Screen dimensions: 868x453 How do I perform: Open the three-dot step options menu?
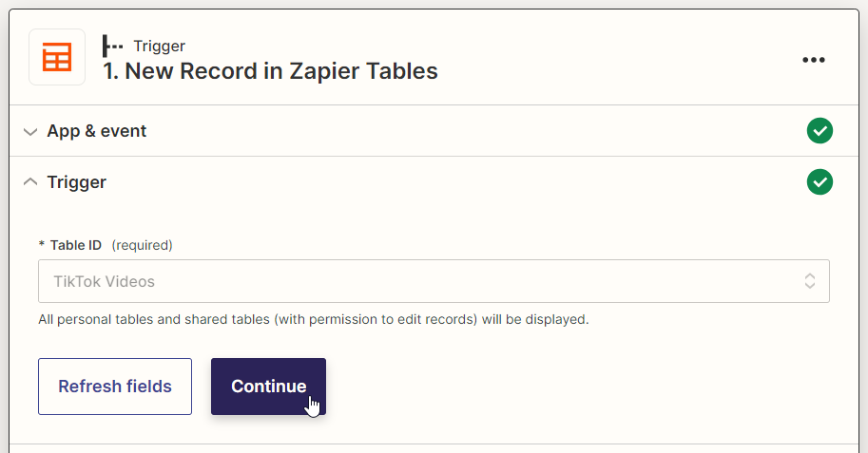point(813,60)
